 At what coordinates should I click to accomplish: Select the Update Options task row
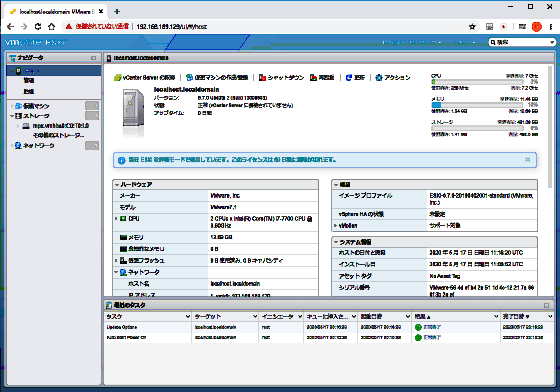click(329, 327)
